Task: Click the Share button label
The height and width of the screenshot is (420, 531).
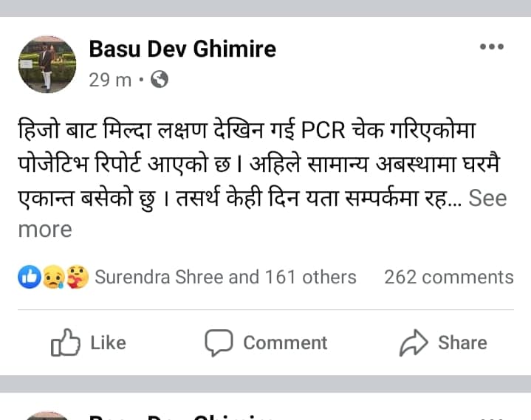Action: coord(462,342)
